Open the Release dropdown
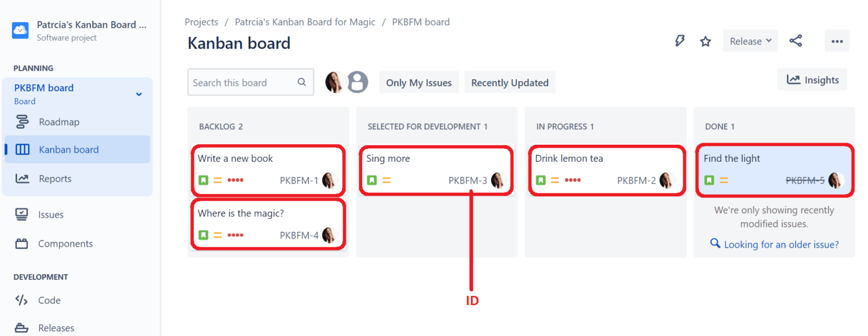Viewport: 868px width, 336px height. click(x=750, y=40)
